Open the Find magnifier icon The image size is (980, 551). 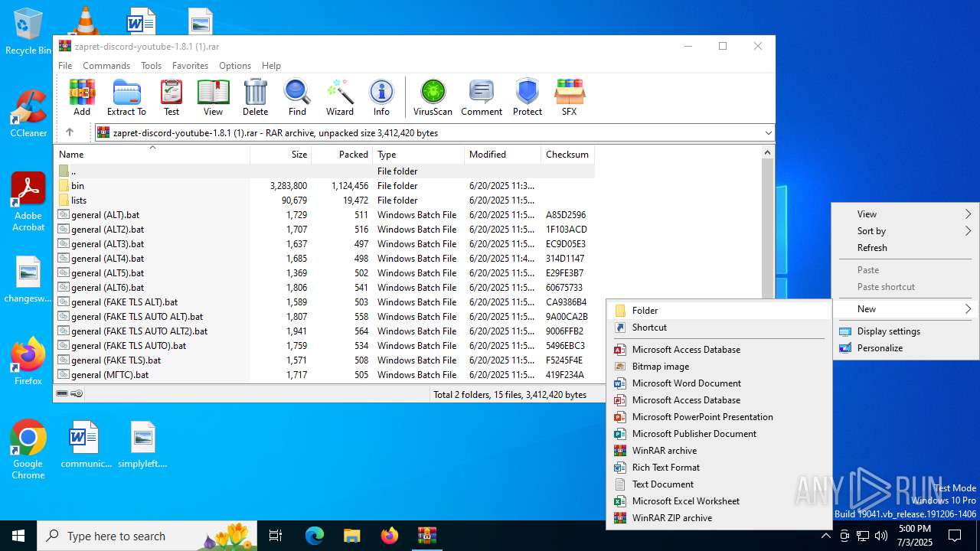click(297, 97)
